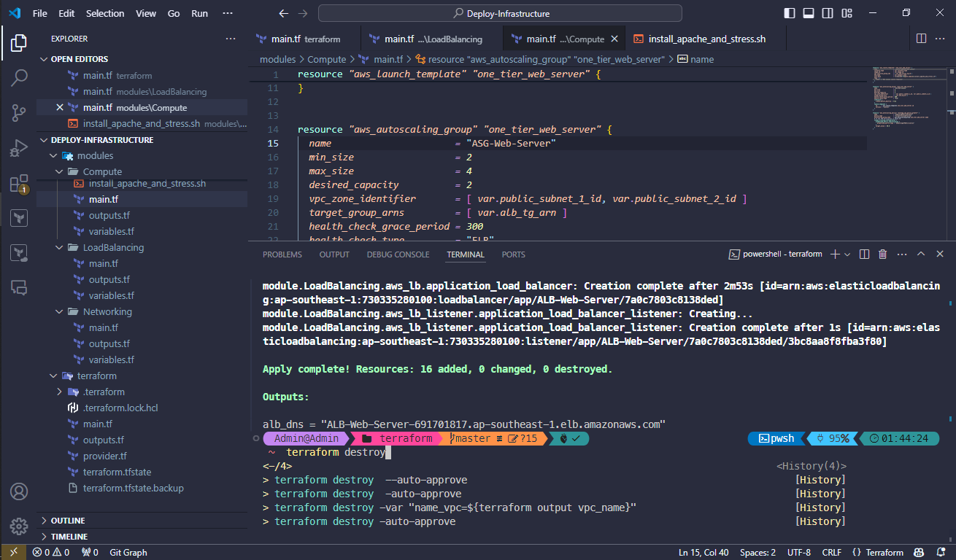Click the Deploy-Infrastructure command center search
The width and height of the screenshot is (956, 560).
(x=500, y=13)
